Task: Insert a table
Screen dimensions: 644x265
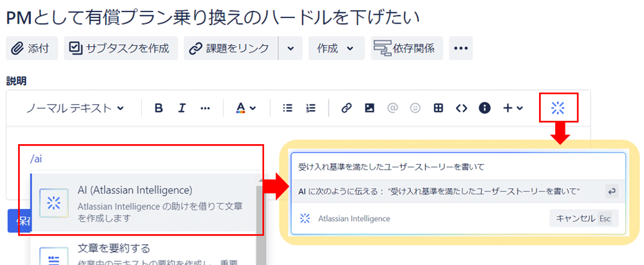Action: tap(439, 108)
